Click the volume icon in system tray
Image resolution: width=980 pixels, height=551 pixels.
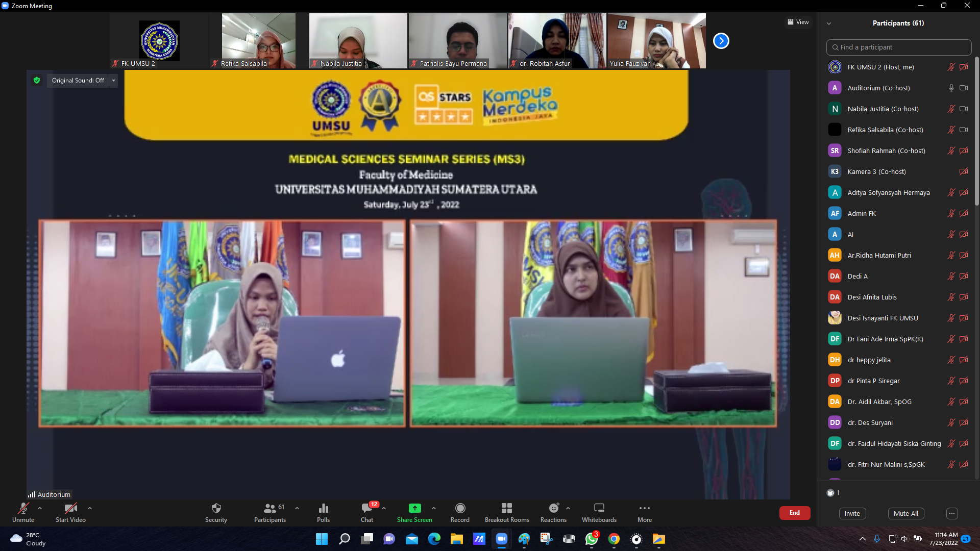tap(904, 539)
